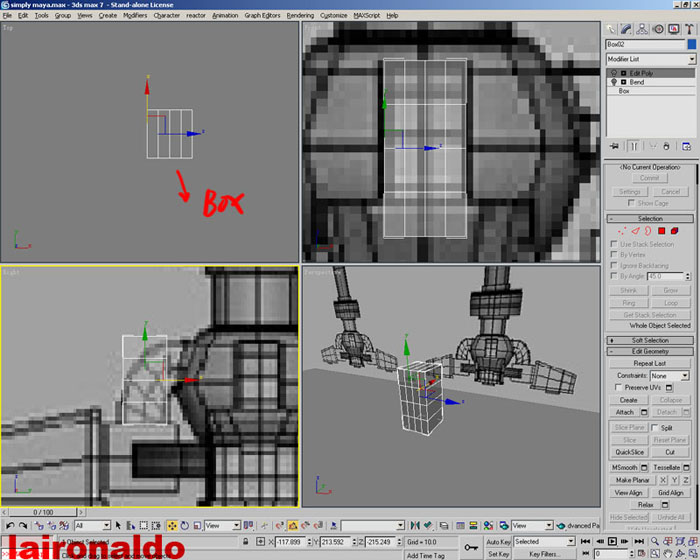Click the QuickSlice button

(629, 452)
